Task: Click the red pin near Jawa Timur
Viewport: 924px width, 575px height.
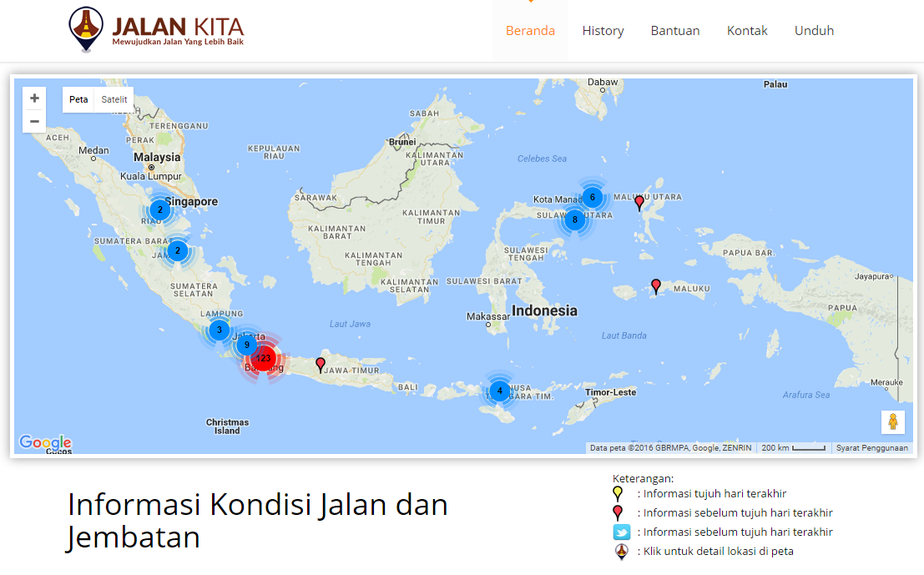Action: click(321, 364)
